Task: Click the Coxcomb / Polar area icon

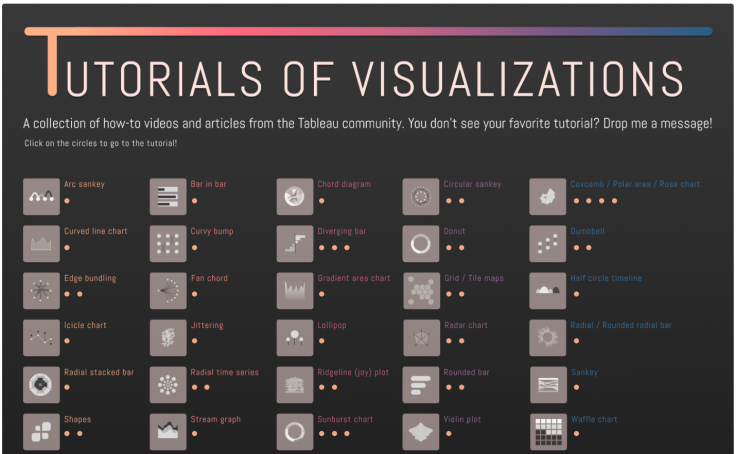Action: tap(548, 197)
